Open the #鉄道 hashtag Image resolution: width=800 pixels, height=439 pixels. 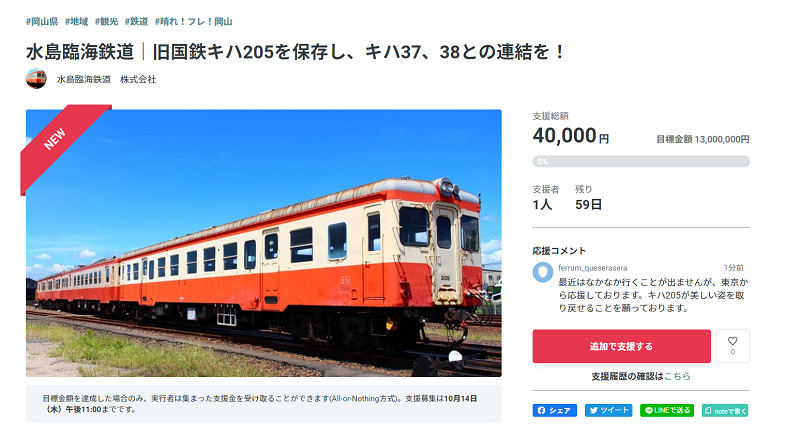coord(137,21)
